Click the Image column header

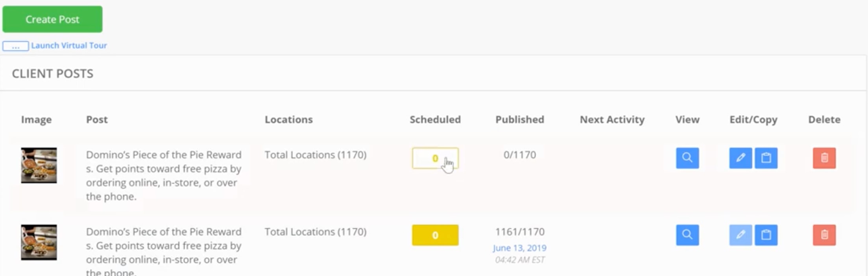36,120
